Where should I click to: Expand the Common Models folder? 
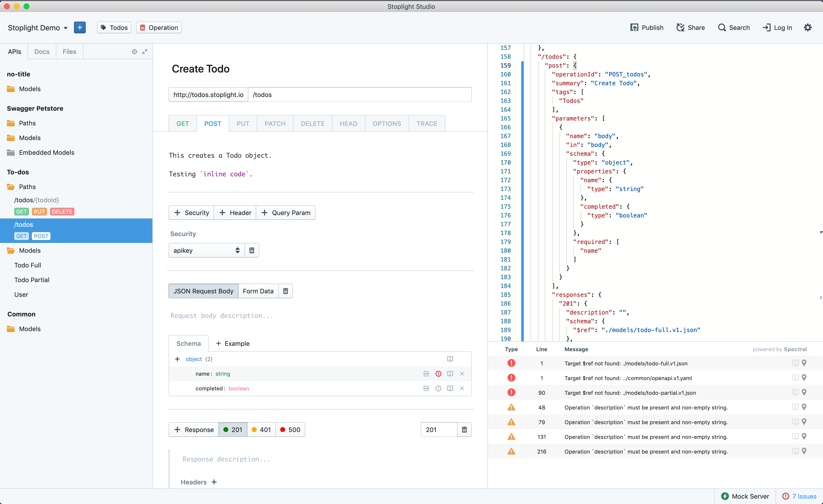tap(24, 329)
